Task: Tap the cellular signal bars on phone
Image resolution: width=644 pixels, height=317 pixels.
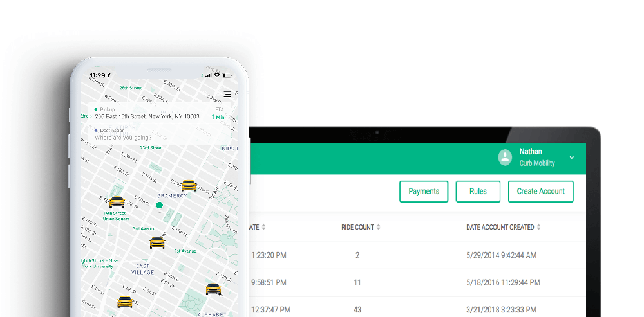Action: pyautogui.click(x=208, y=75)
